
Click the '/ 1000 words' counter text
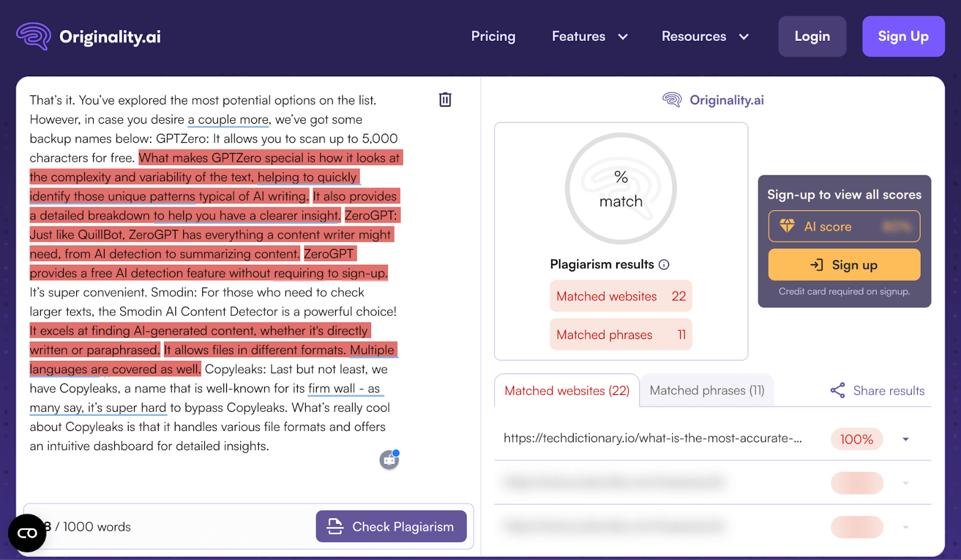point(93,526)
